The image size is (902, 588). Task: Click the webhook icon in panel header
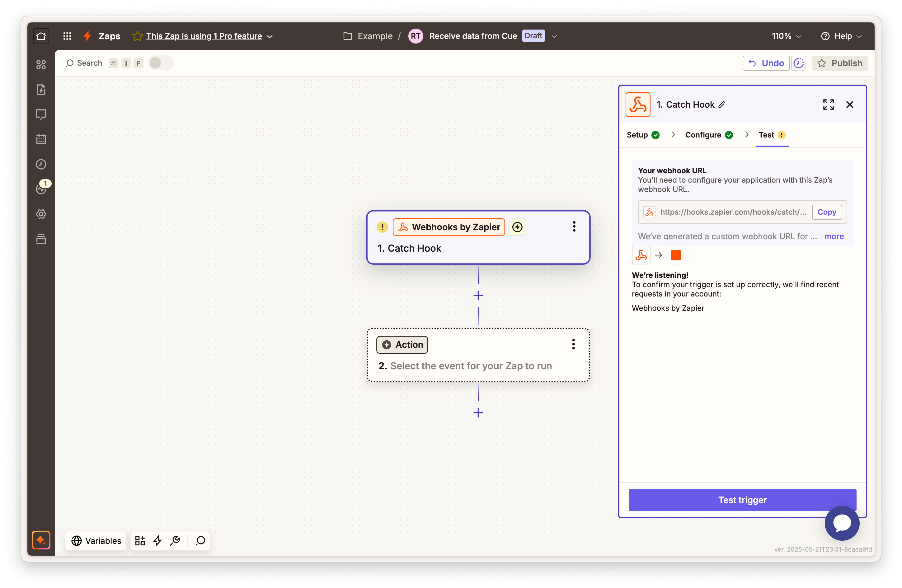point(638,105)
